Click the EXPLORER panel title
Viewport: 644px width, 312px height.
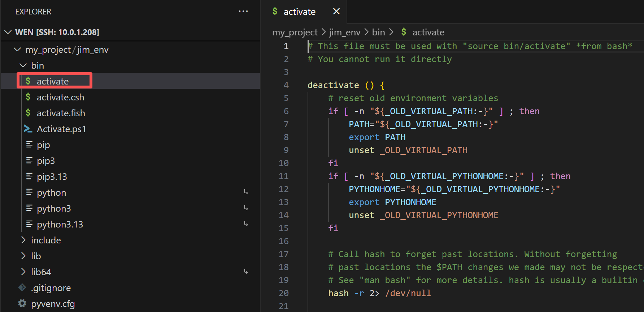coord(33,12)
